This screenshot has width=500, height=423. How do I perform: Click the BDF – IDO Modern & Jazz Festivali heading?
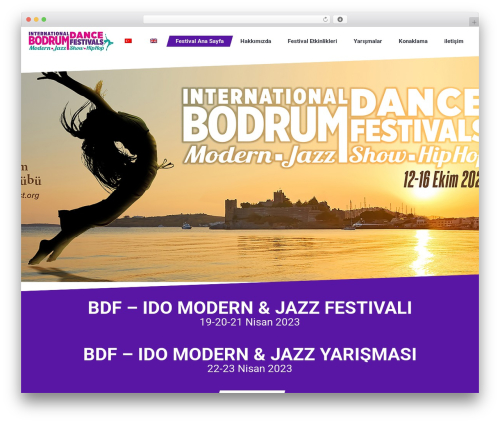[x=250, y=308]
